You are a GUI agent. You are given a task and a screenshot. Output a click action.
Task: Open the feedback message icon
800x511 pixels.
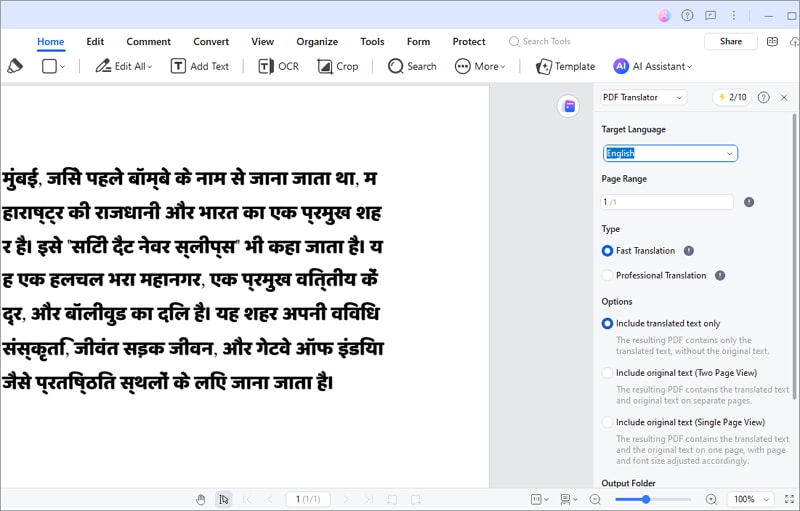tap(710, 16)
